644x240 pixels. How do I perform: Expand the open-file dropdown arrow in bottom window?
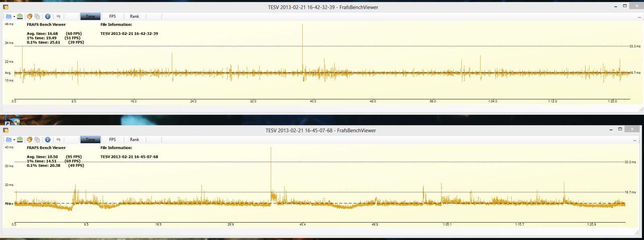coord(14,140)
